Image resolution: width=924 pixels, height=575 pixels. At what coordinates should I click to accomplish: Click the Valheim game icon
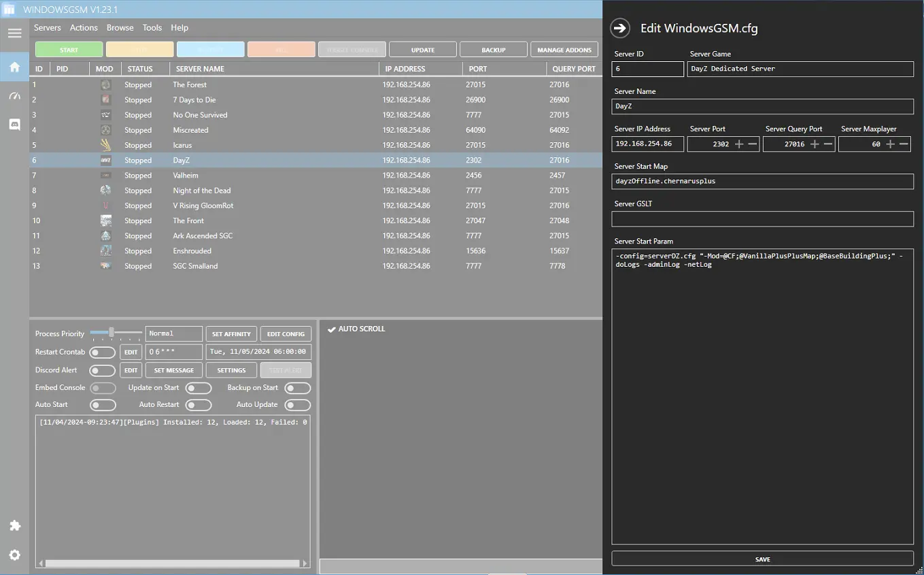click(x=105, y=176)
